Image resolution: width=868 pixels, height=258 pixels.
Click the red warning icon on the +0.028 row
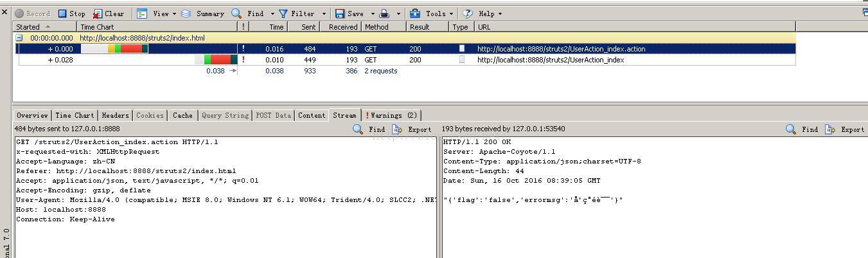pos(243,60)
